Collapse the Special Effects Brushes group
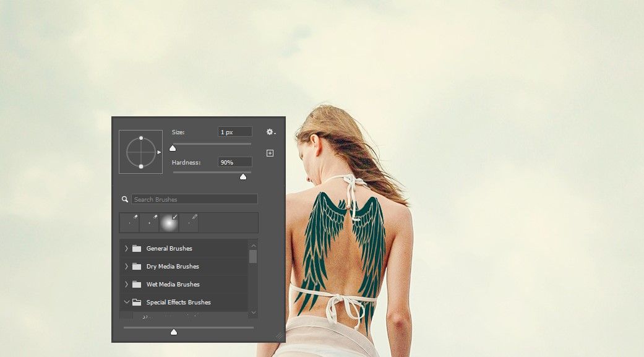 (x=126, y=302)
